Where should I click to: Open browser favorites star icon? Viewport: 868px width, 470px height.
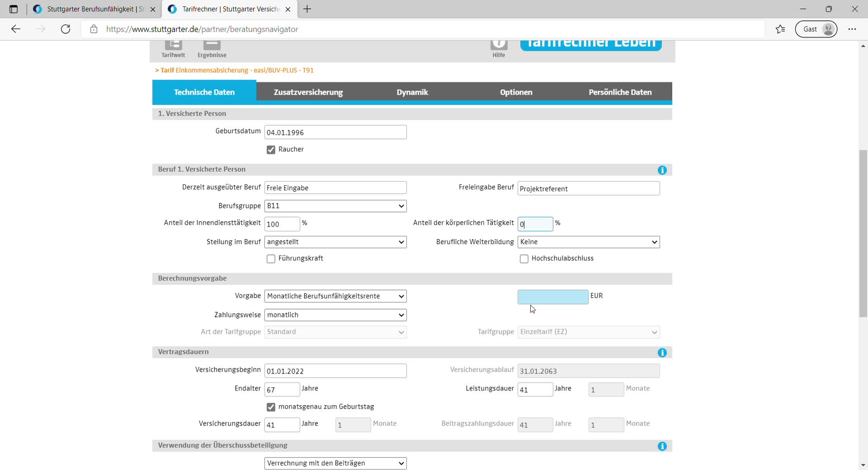780,29
